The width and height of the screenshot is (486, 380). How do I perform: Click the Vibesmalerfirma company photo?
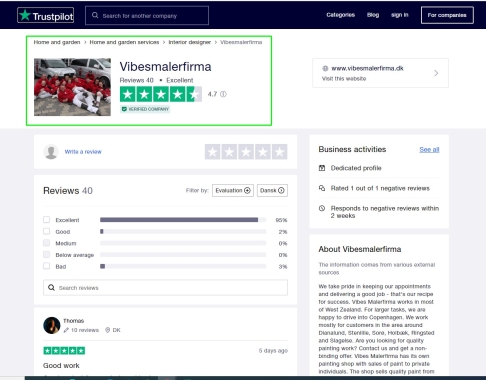72,87
